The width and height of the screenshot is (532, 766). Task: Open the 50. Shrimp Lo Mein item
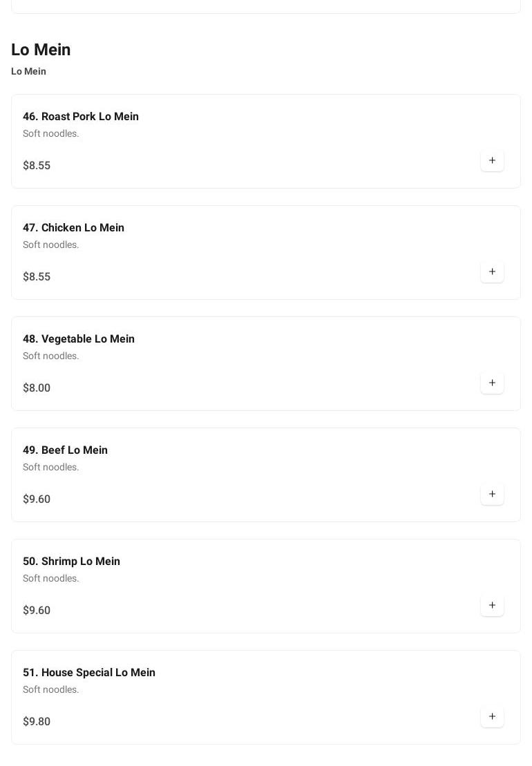[x=71, y=562]
